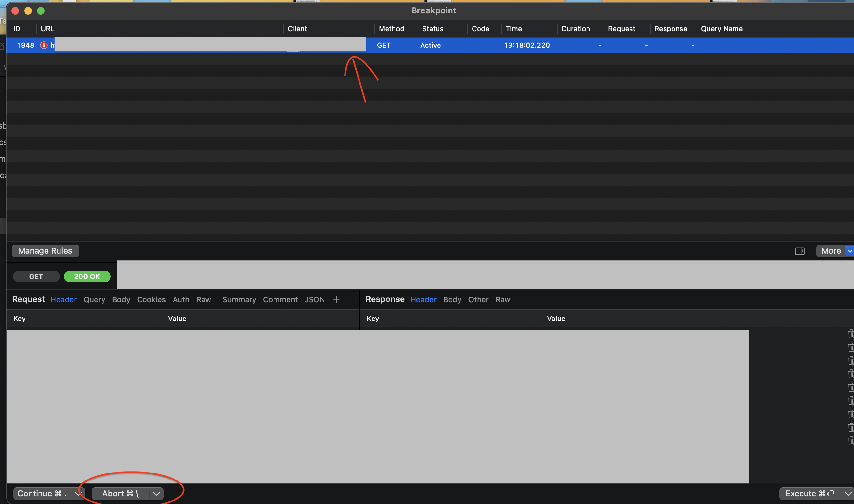Delete the fifth response header row

pos(850,388)
